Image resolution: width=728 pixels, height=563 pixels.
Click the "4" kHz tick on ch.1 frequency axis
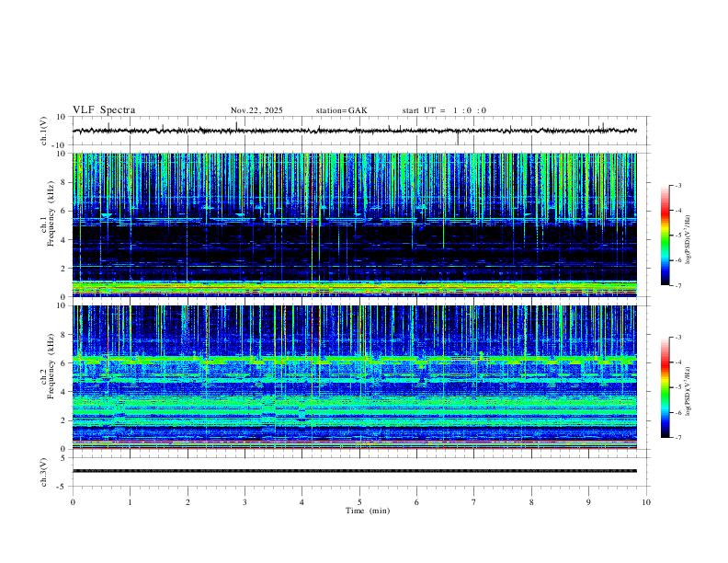[x=63, y=240]
